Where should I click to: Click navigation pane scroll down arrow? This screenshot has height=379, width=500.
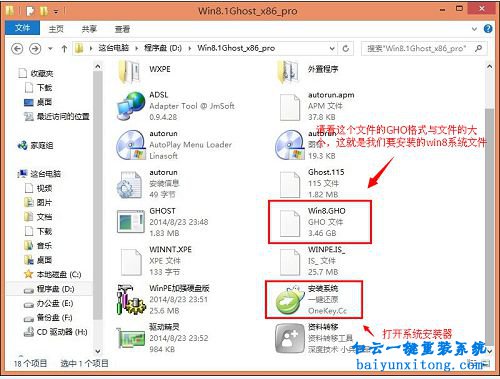(x=98, y=351)
